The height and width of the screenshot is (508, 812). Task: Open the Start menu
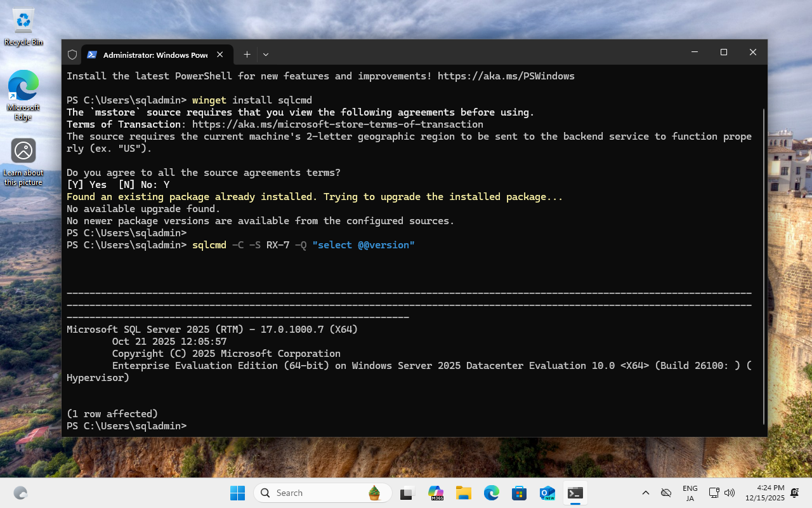[x=237, y=493]
